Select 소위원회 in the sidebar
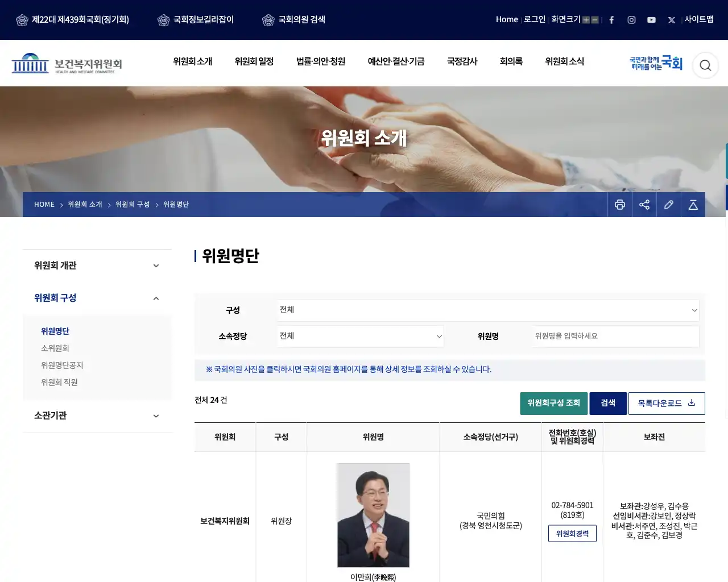 pyautogui.click(x=55, y=348)
